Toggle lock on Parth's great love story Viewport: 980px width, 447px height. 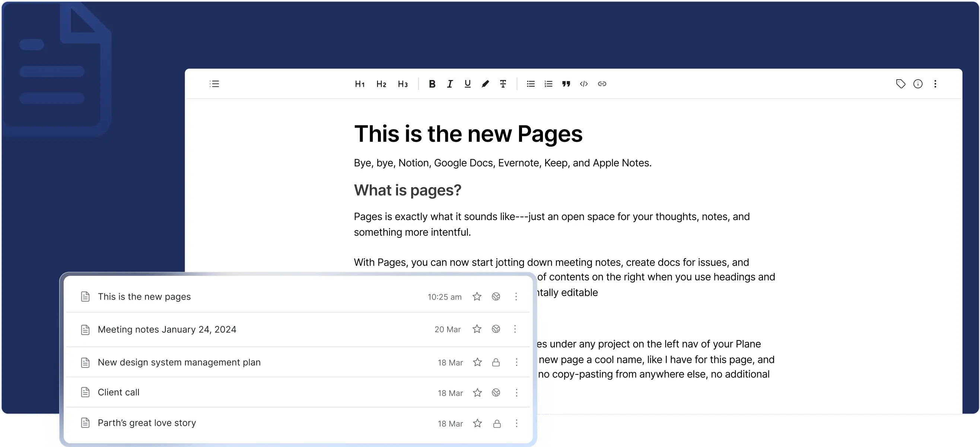(x=497, y=424)
